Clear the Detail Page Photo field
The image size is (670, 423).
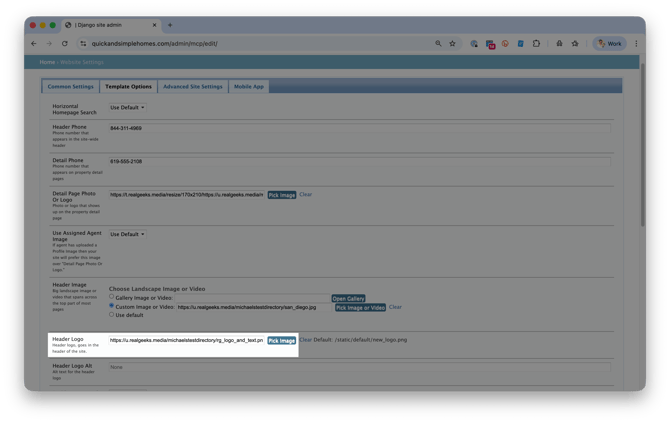[x=306, y=194]
